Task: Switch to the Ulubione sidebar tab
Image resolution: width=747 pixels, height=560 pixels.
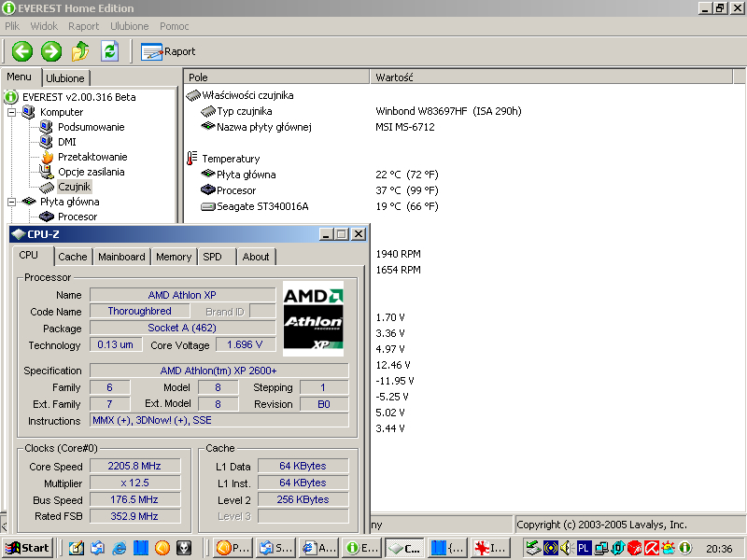Action: click(65, 78)
